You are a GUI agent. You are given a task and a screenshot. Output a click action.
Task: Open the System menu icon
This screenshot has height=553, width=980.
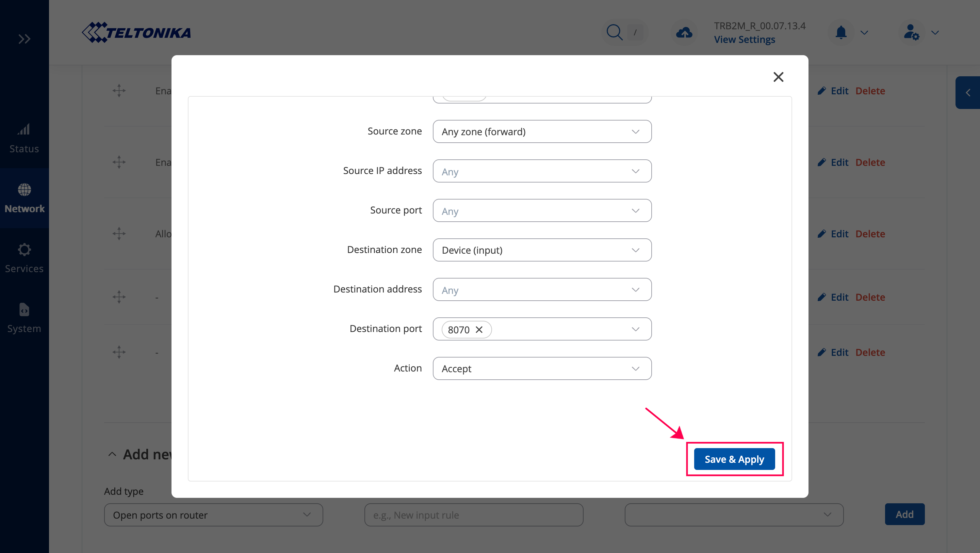click(x=24, y=310)
